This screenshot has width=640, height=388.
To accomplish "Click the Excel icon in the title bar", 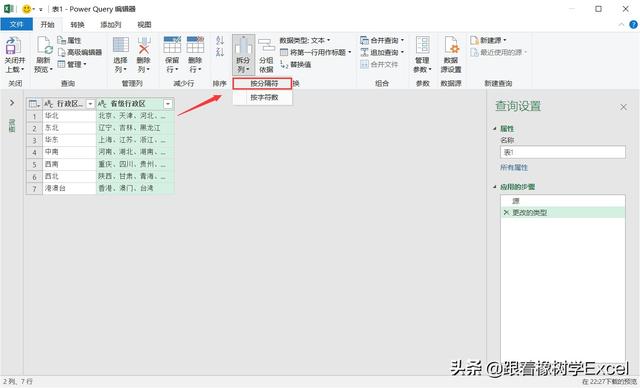I will tap(9, 9).
